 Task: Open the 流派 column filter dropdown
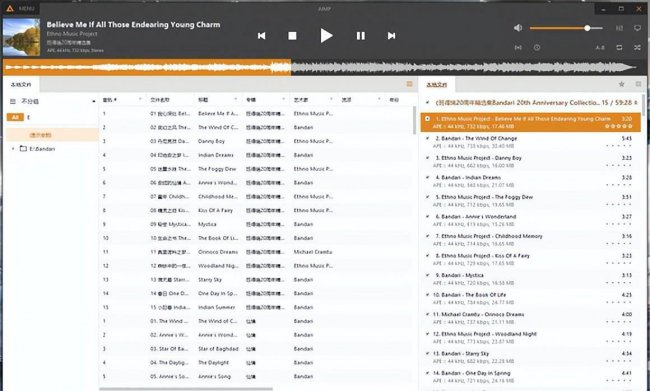click(379, 100)
